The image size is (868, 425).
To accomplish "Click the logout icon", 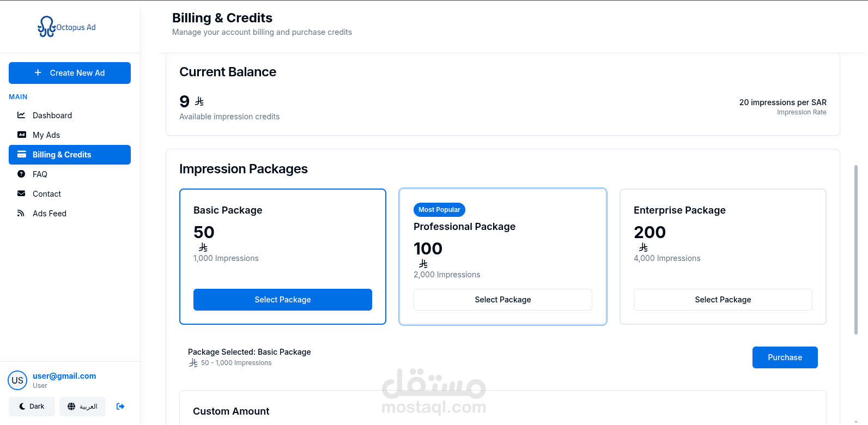I will [120, 406].
